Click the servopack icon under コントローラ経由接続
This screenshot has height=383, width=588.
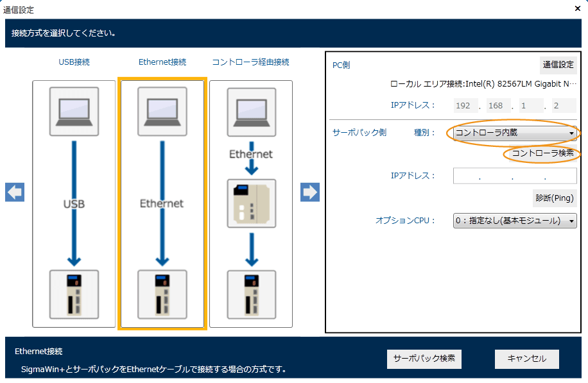(251, 294)
